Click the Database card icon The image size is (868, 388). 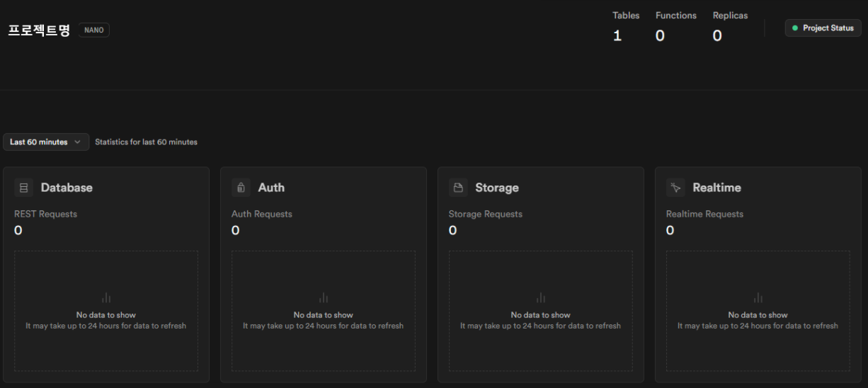point(24,188)
